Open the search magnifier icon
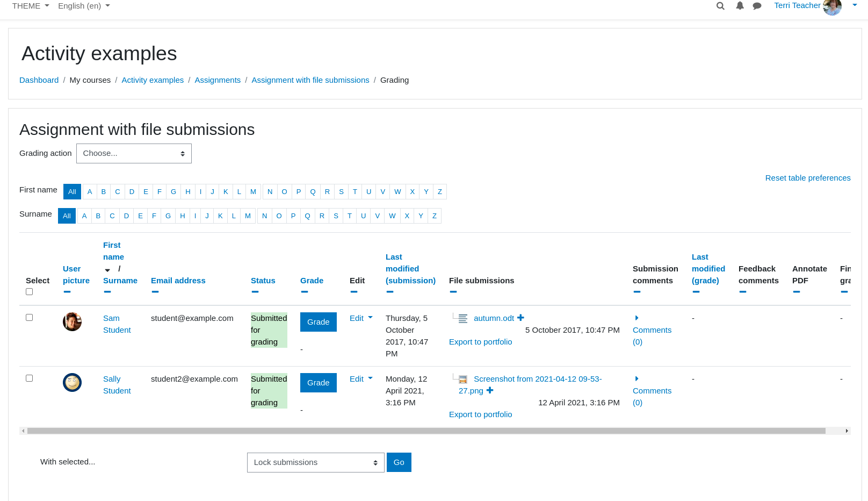The image size is (868, 501). [720, 6]
